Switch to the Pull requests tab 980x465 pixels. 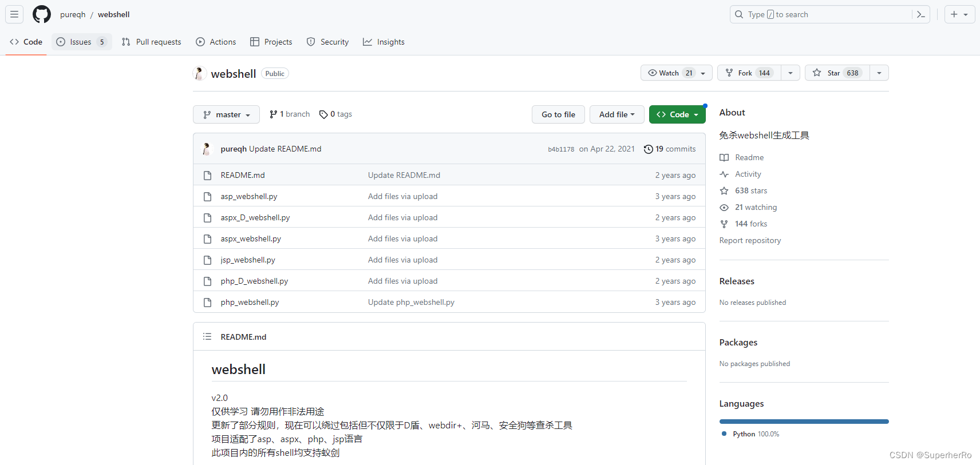[152, 42]
